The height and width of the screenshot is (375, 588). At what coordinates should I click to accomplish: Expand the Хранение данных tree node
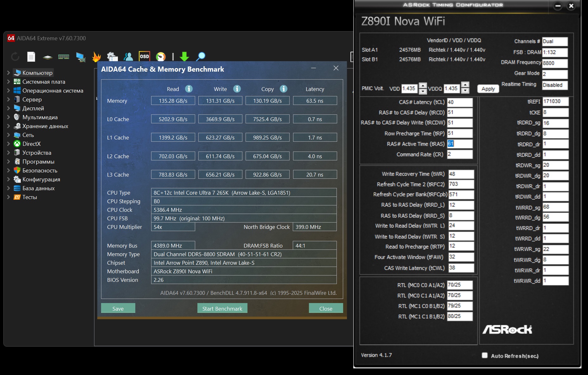click(9, 126)
